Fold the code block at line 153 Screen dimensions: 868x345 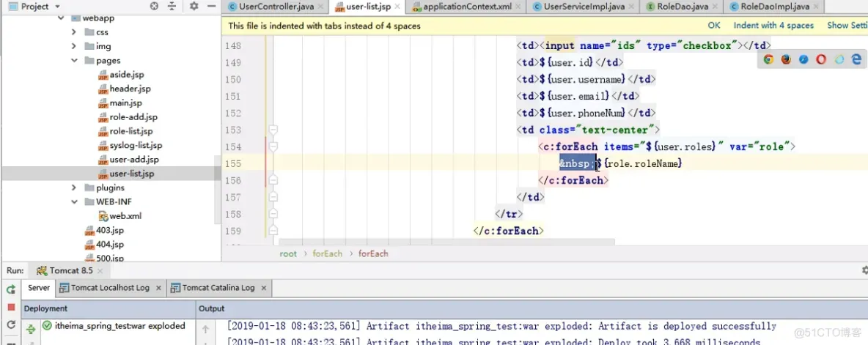[273, 130]
